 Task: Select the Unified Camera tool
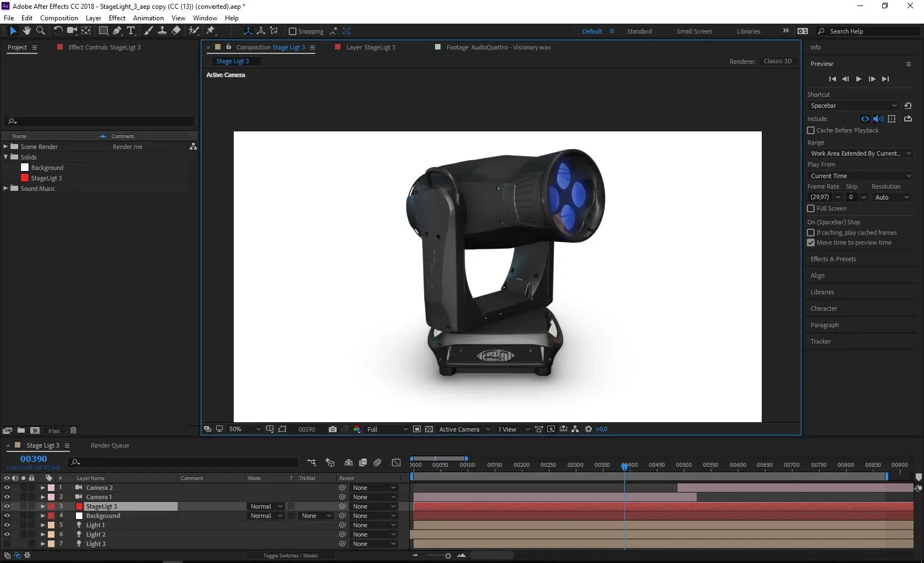pos(71,31)
